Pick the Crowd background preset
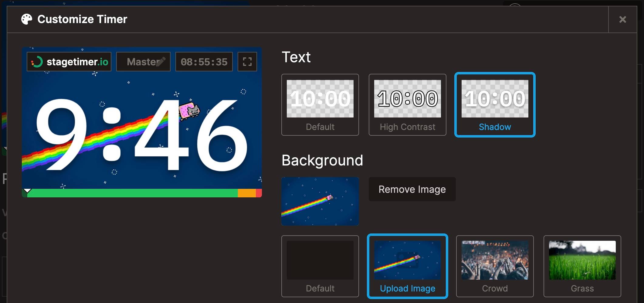The width and height of the screenshot is (644, 303). pyautogui.click(x=495, y=266)
